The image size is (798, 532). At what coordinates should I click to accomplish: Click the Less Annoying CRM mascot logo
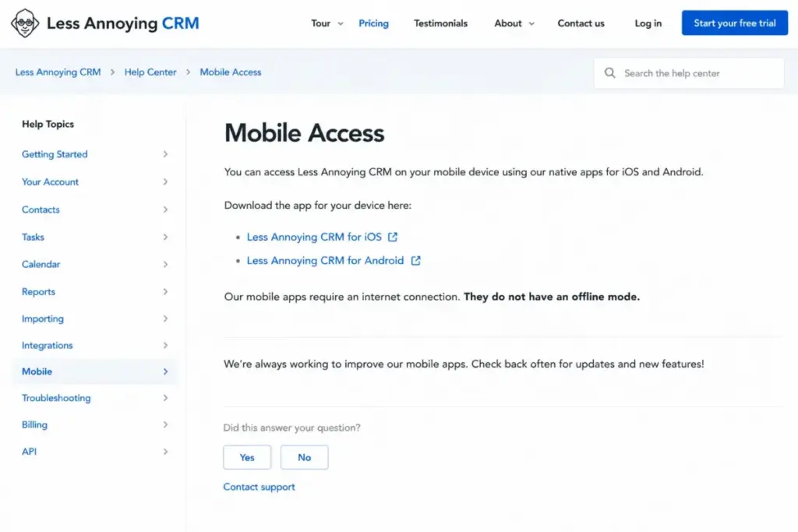tap(25, 23)
